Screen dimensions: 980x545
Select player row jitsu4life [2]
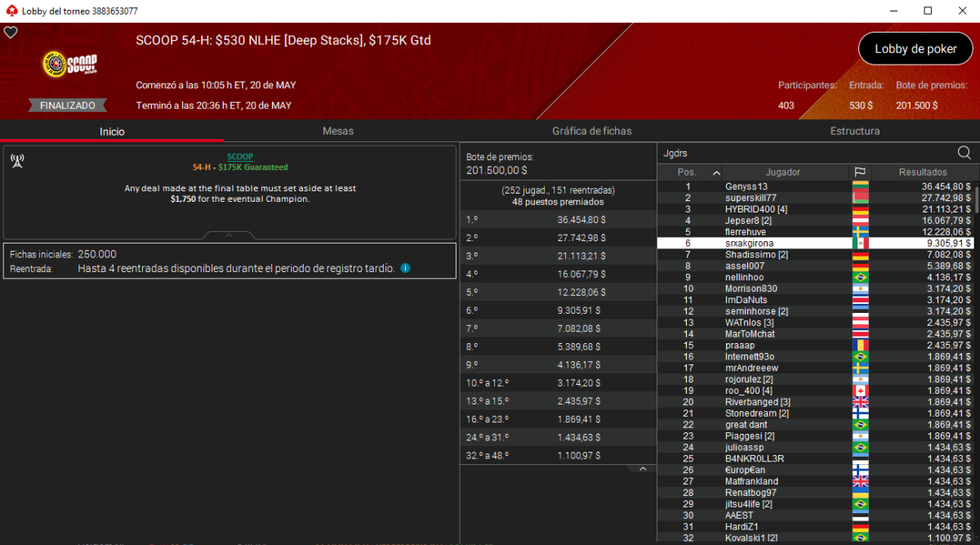click(815, 504)
